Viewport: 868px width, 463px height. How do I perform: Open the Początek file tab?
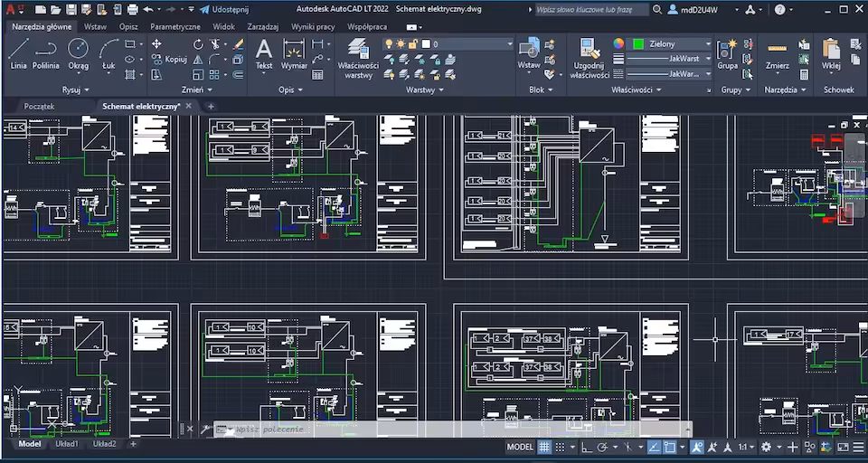[x=39, y=107]
